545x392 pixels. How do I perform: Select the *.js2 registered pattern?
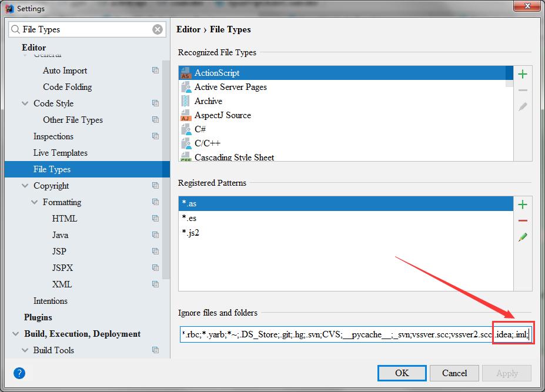(190, 233)
